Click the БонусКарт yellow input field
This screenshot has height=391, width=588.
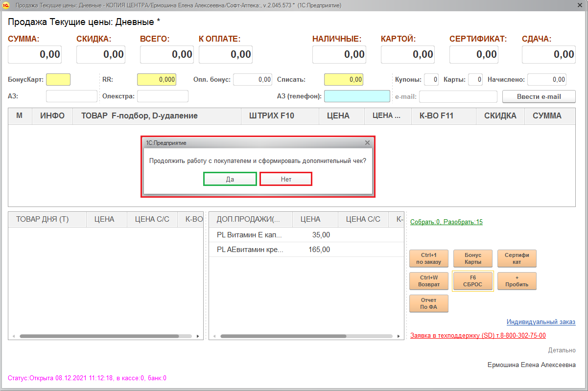(58, 79)
